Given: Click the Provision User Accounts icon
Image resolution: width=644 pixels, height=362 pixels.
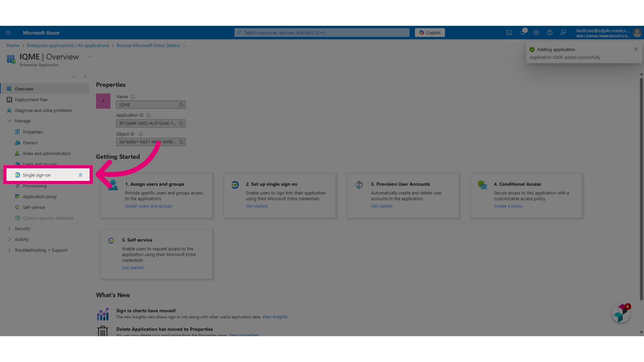Looking at the screenshot, I should point(359,185).
